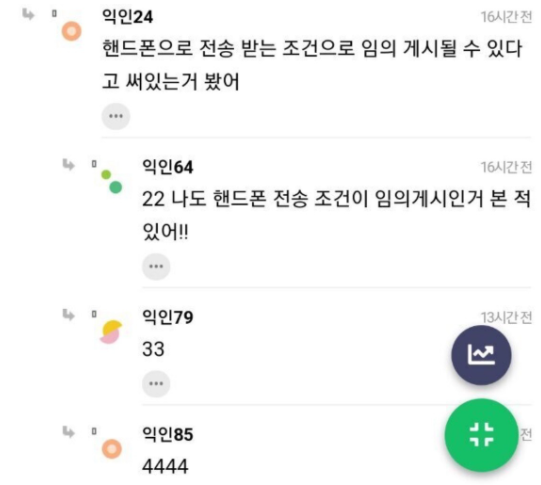The width and height of the screenshot is (541, 485).
Task: Open more options under 익인24's comment
Action: click(116, 116)
